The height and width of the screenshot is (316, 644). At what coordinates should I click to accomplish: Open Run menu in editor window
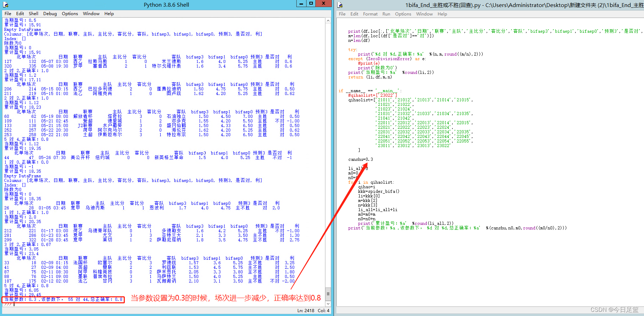pyautogui.click(x=386, y=14)
